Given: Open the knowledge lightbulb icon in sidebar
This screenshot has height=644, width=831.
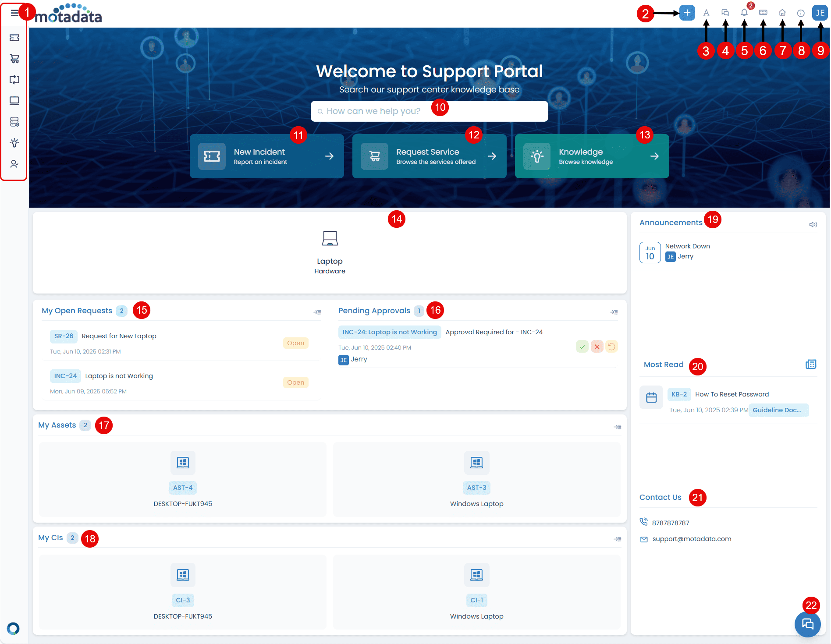Looking at the screenshot, I should click(14, 143).
